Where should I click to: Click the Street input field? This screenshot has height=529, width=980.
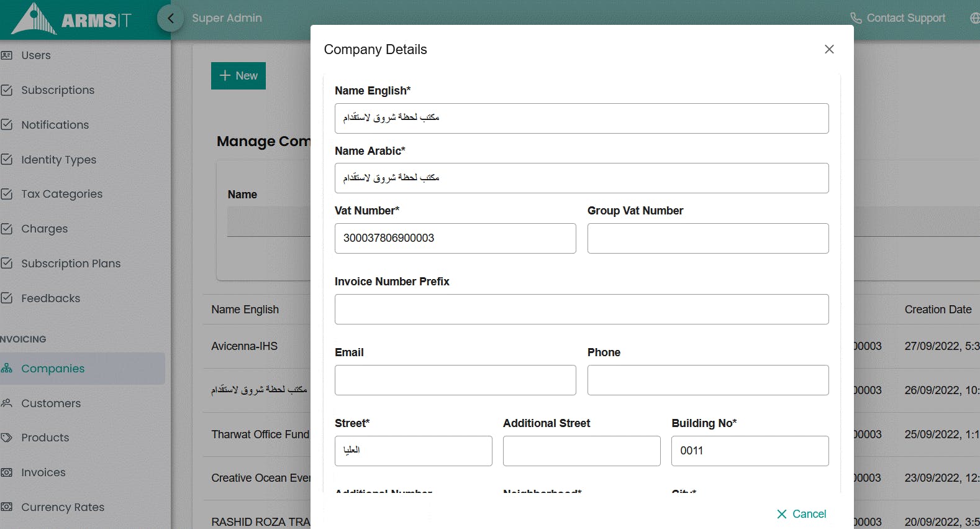413,451
